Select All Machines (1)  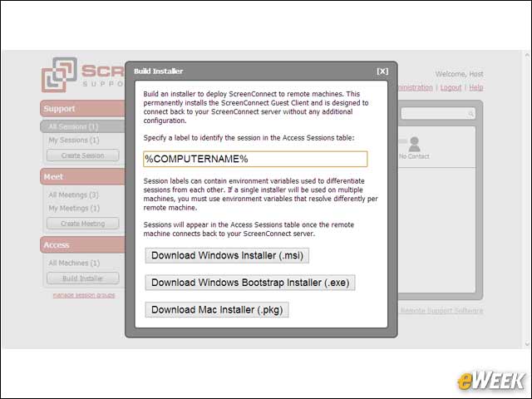(x=74, y=263)
